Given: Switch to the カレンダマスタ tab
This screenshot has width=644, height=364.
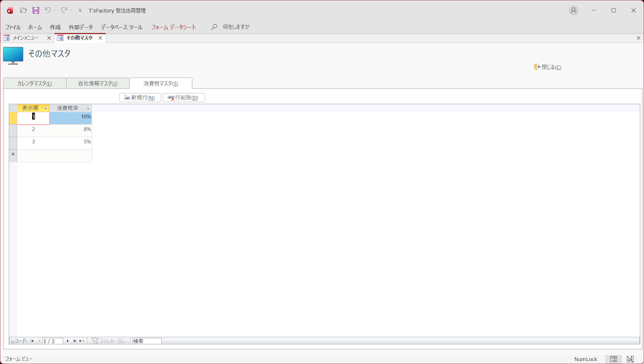Looking at the screenshot, I should 35,83.
